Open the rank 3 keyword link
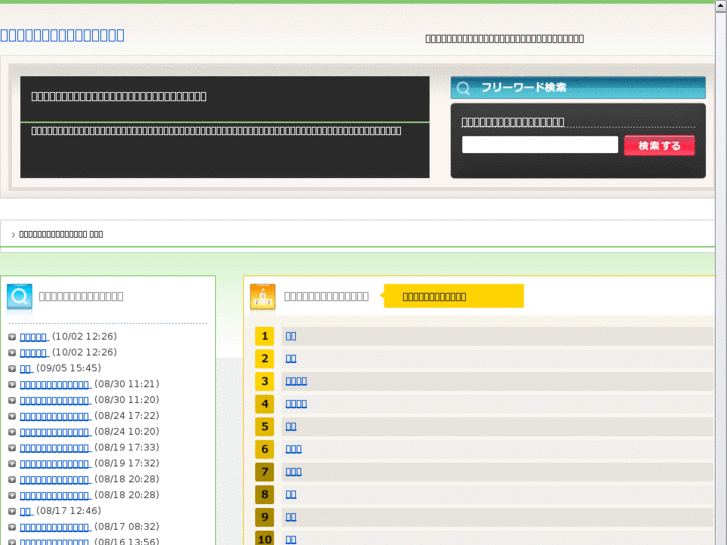This screenshot has height=545, width=727. coord(296,381)
